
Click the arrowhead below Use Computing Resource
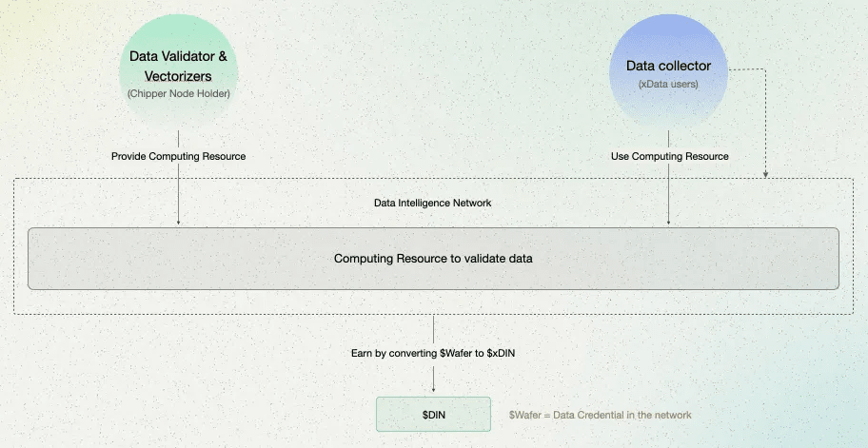click(669, 224)
